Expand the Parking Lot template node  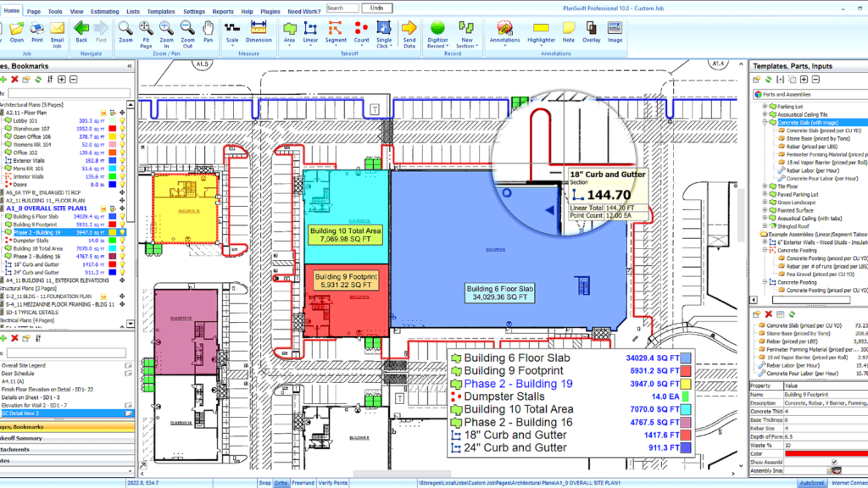point(765,108)
